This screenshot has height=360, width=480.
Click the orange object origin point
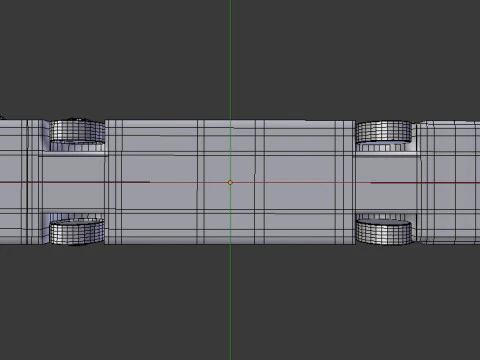(230, 182)
